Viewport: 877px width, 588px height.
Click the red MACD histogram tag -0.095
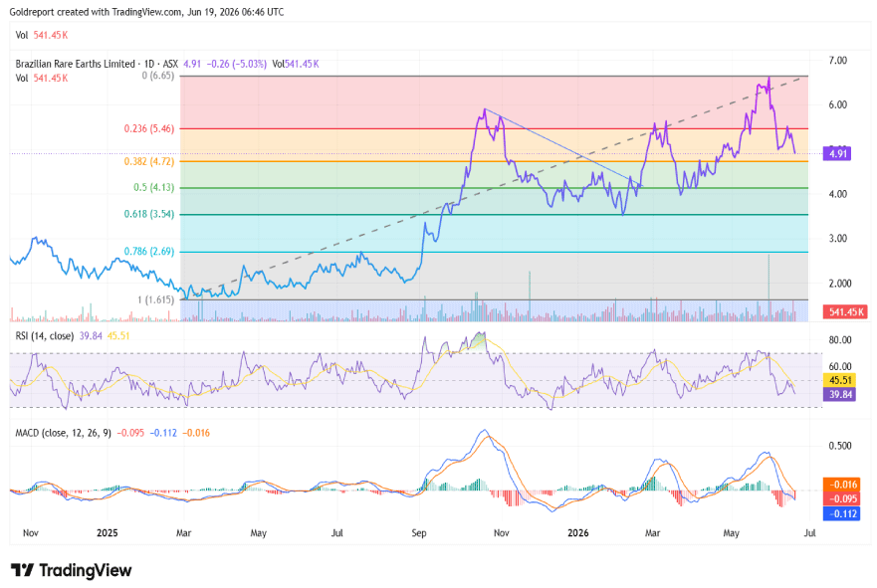point(841,498)
